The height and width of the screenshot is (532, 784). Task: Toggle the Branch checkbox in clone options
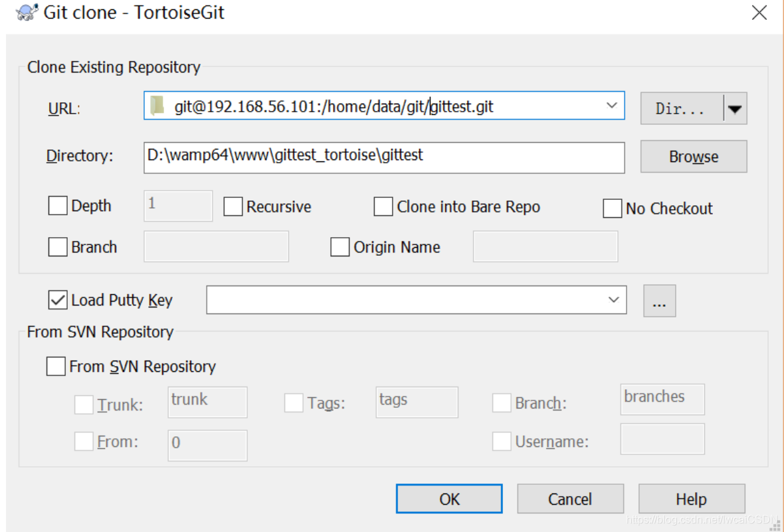tap(58, 247)
